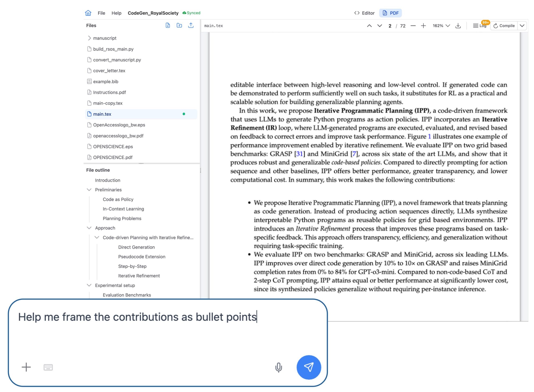Open Compile options with the chevron
Screen dimensions: 534x392
[522, 26]
